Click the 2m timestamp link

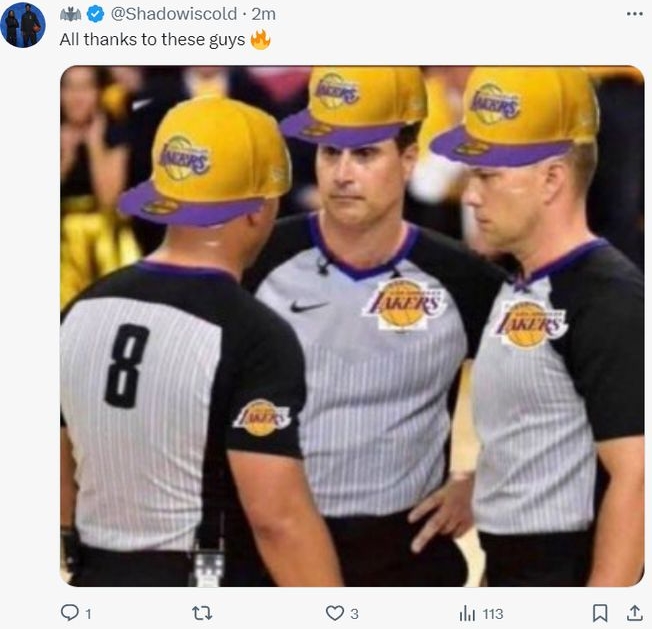pos(264,14)
